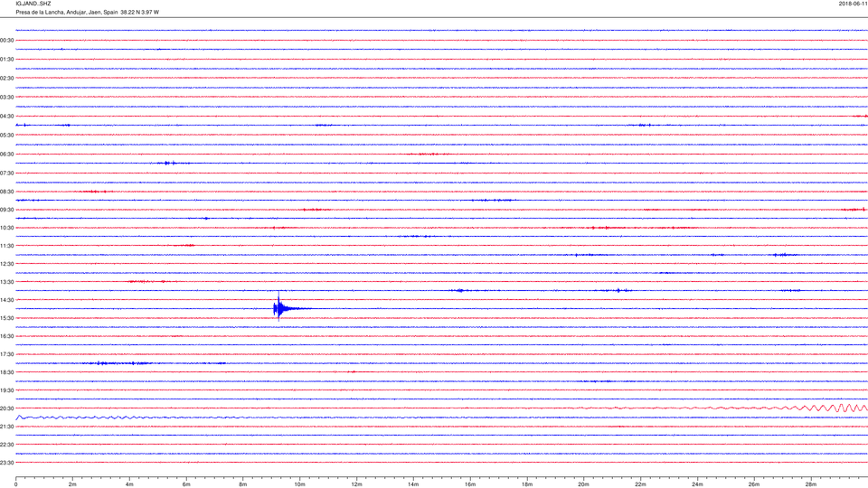Click the 16m axis tick label
The image size is (868, 488).
click(x=470, y=484)
